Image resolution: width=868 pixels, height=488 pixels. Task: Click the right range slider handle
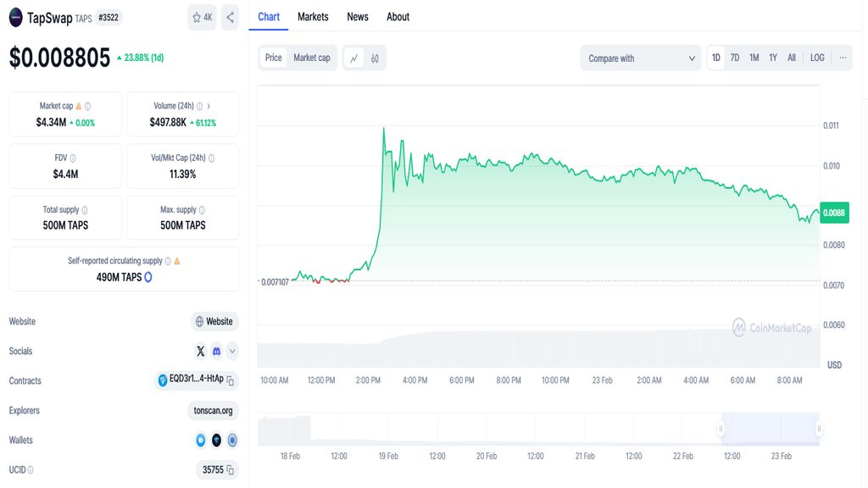tap(819, 428)
